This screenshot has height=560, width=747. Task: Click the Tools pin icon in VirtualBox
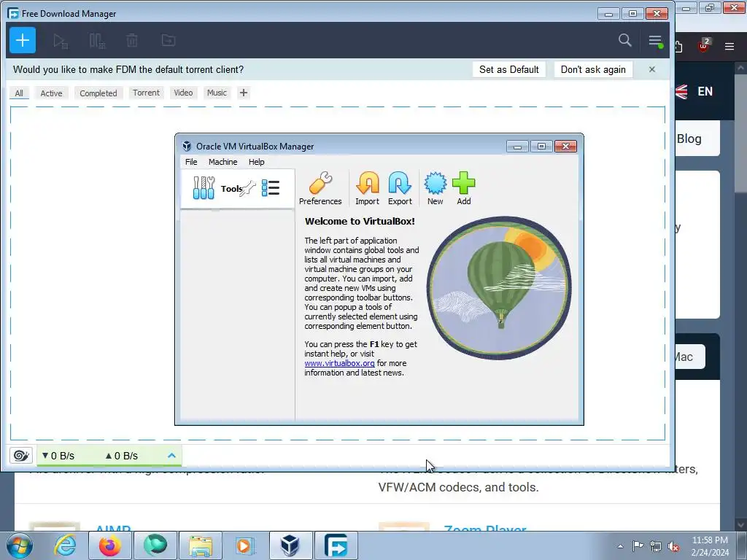(247, 189)
